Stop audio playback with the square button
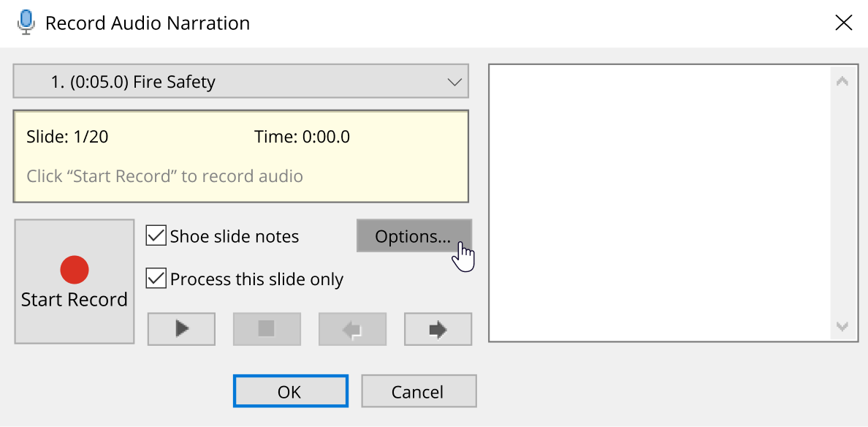Screen dimensions: 868x427 267,329
